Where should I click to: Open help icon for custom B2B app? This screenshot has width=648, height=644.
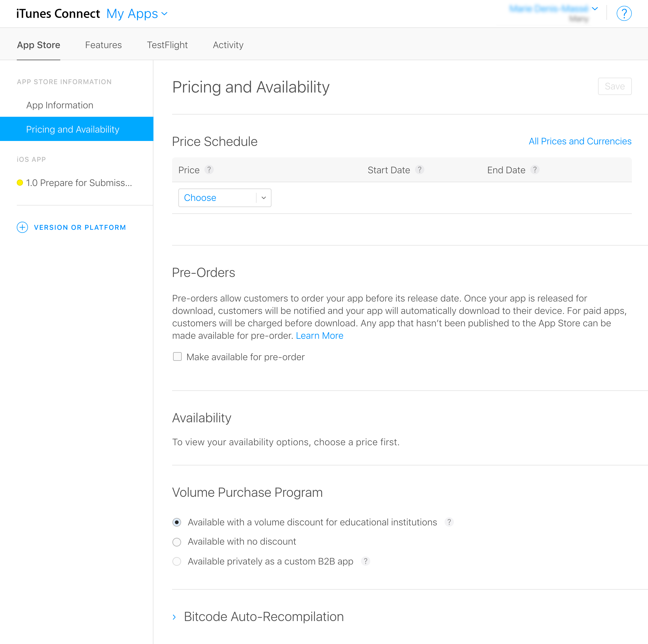pyautogui.click(x=366, y=561)
